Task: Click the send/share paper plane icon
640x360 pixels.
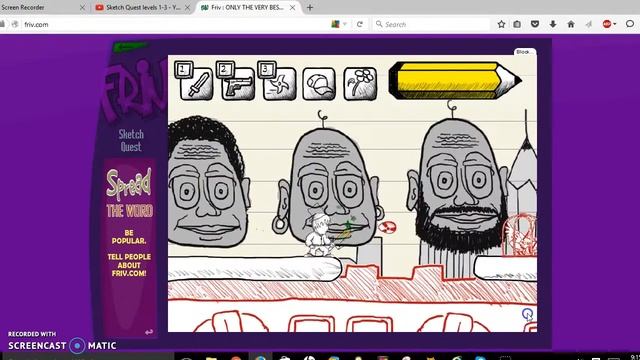Action: [589, 24]
